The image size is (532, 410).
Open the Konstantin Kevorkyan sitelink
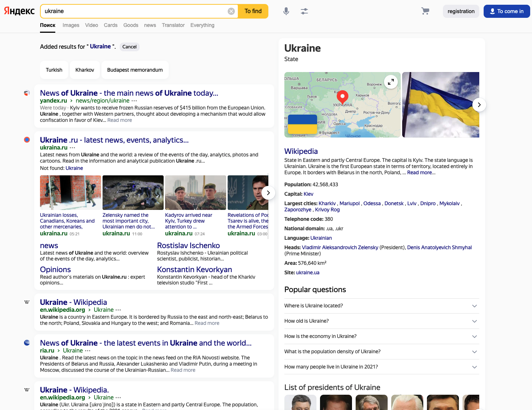click(195, 270)
